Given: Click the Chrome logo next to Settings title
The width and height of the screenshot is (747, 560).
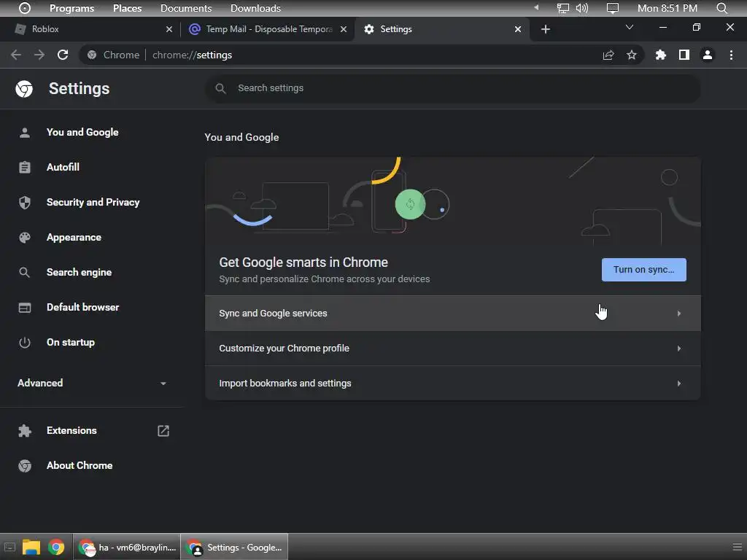Looking at the screenshot, I should (x=24, y=88).
